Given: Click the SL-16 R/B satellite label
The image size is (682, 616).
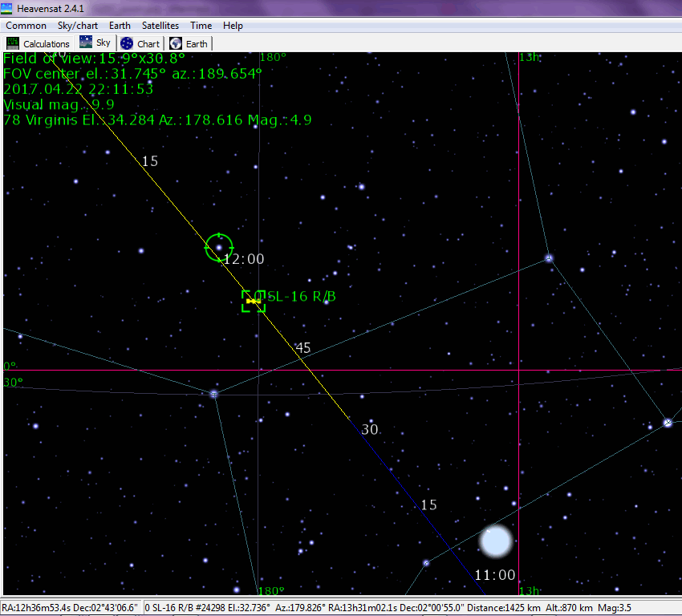Looking at the screenshot, I should [x=302, y=297].
